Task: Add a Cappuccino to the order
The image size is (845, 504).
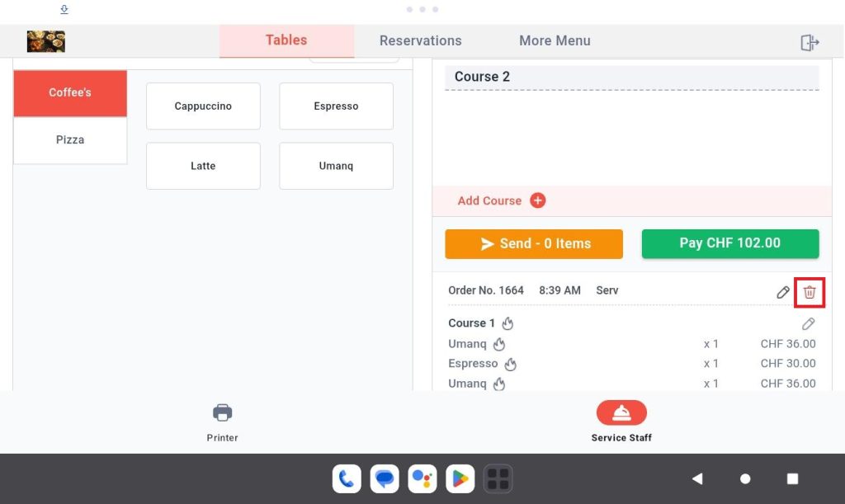Action: point(203,106)
